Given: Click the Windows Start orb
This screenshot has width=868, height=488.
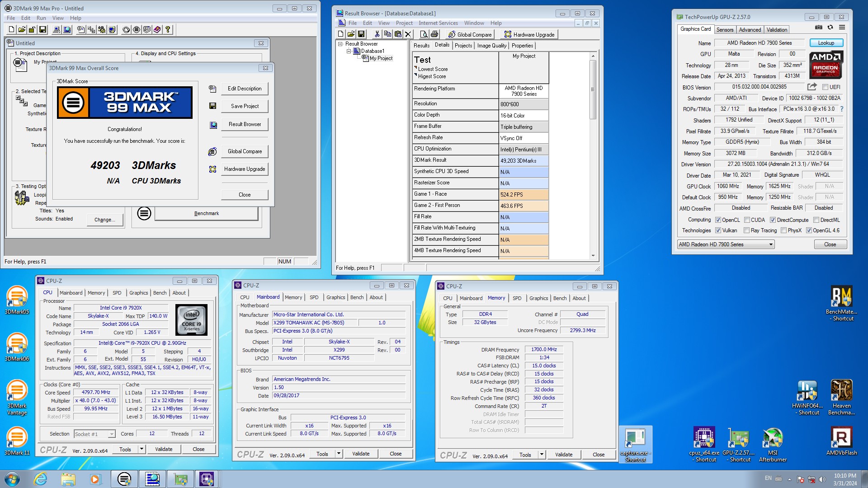Looking at the screenshot, I should (12, 479).
